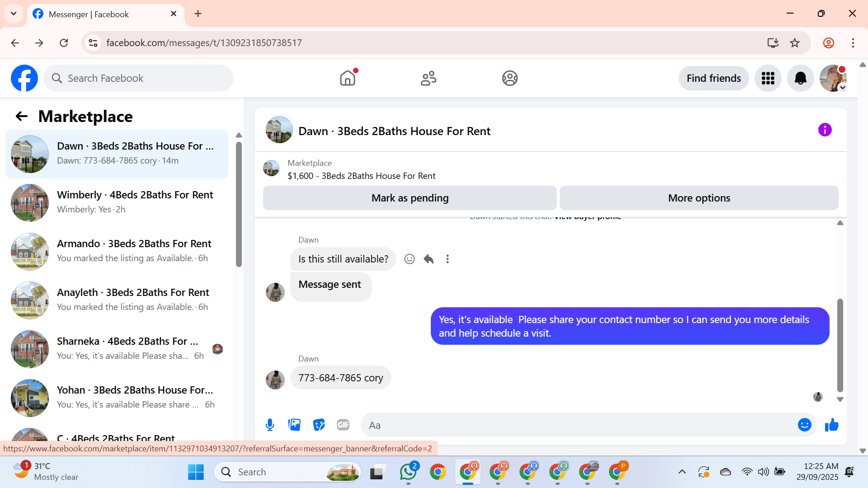This screenshot has width=868, height=488.
Task: Open the browser tab search dropdown
Action: point(14,14)
